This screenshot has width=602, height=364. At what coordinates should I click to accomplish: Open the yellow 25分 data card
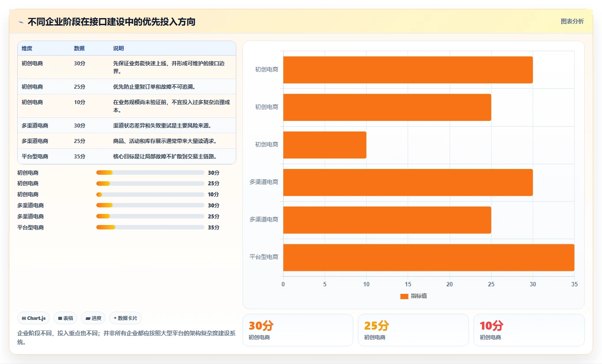pos(413,330)
